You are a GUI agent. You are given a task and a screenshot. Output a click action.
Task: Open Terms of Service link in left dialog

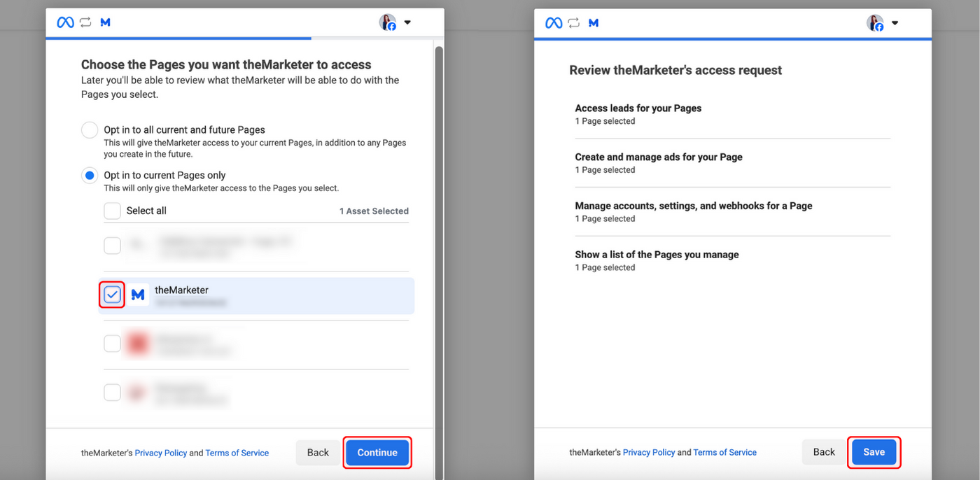237,453
